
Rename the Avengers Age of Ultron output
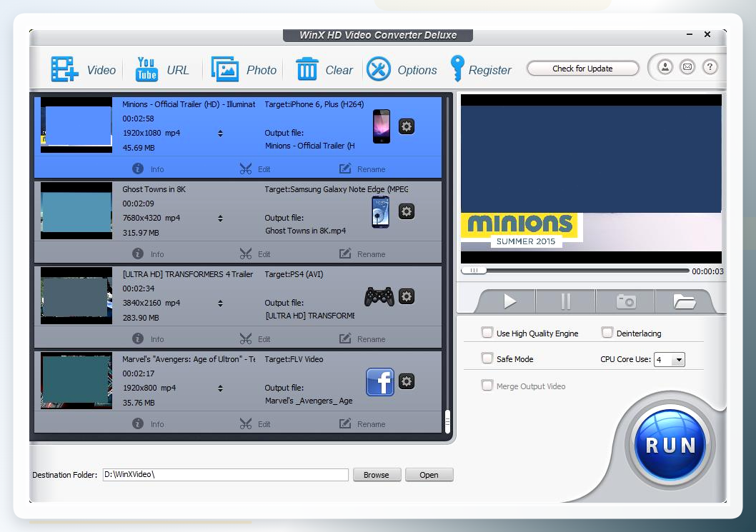tap(362, 424)
